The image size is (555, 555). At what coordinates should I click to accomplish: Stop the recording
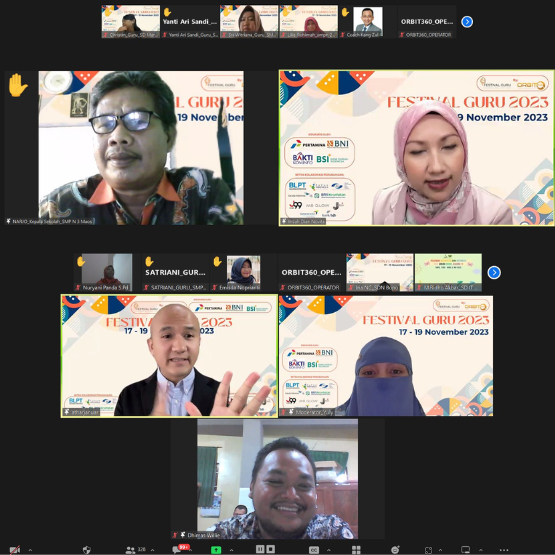point(271,549)
